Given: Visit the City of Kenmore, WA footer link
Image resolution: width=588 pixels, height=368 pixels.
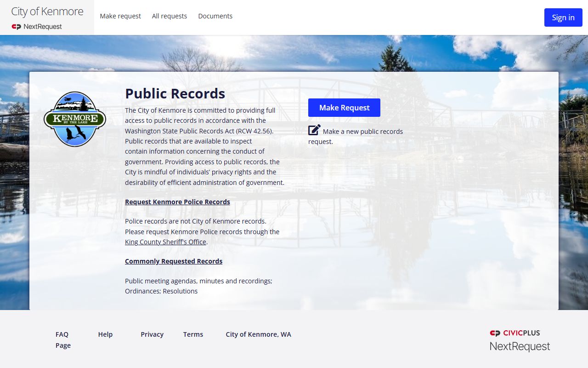Looking at the screenshot, I should 258,334.
